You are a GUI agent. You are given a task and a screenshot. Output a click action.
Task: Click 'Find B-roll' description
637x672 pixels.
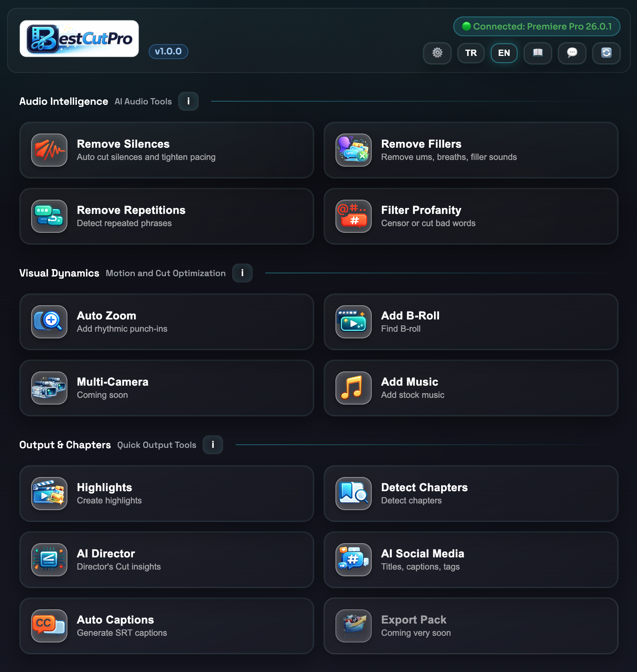400,329
